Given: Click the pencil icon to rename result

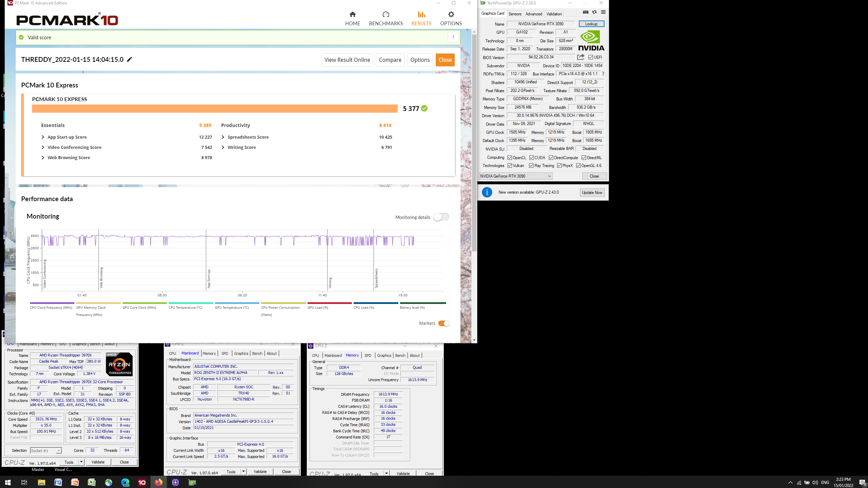Looking at the screenshot, I should click(x=129, y=59).
